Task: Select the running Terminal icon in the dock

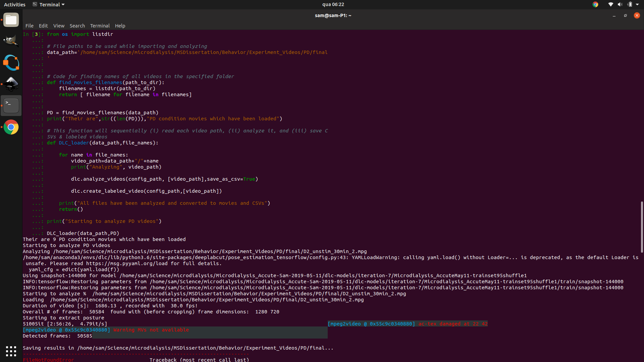Action: tap(11, 105)
